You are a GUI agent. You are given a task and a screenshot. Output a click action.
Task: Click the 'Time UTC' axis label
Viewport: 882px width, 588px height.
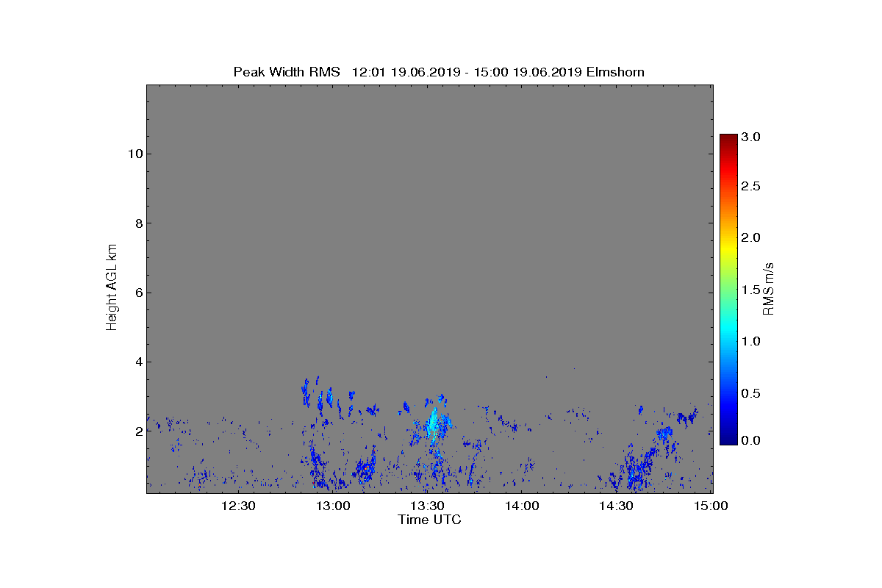(430, 520)
